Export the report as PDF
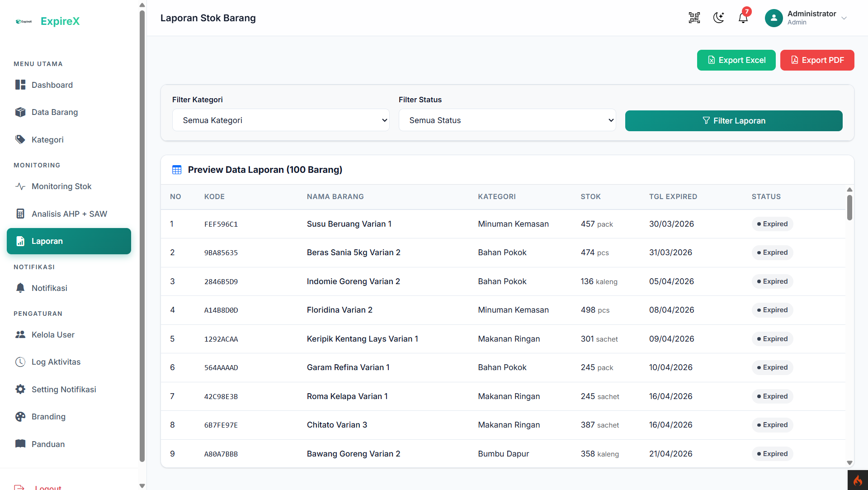The image size is (868, 490). pyautogui.click(x=817, y=60)
